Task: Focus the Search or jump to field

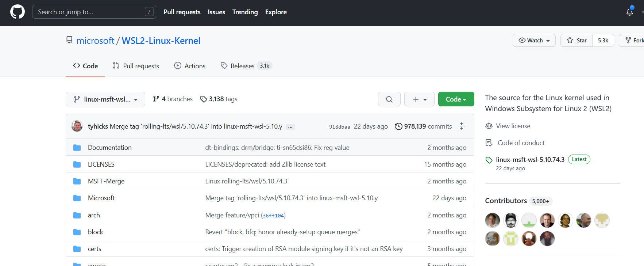Action: tap(94, 12)
